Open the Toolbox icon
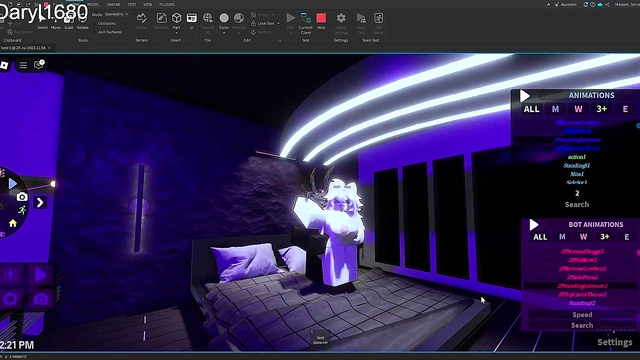Viewport: 640px width, 360px height. (162, 21)
